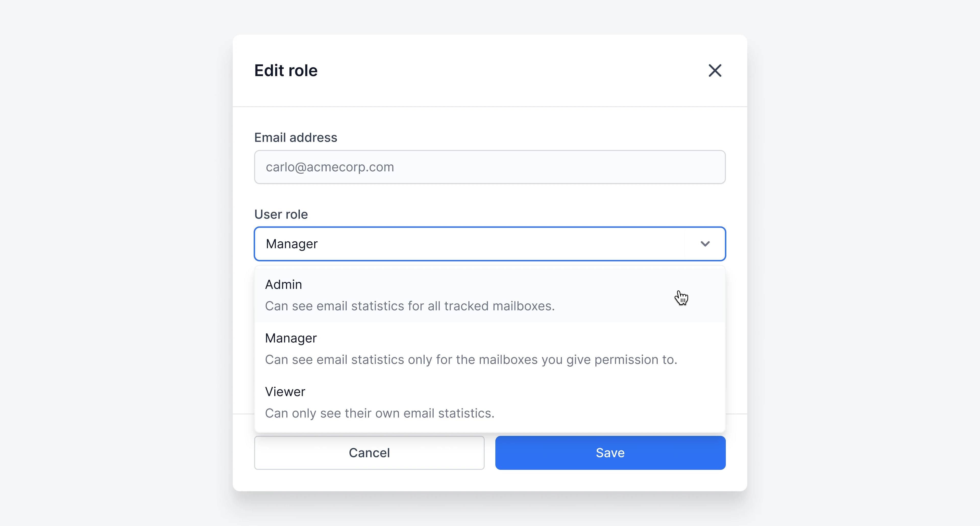Screen dimensions: 980x526
Task: Click the Email address input field
Action: click(x=490, y=167)
